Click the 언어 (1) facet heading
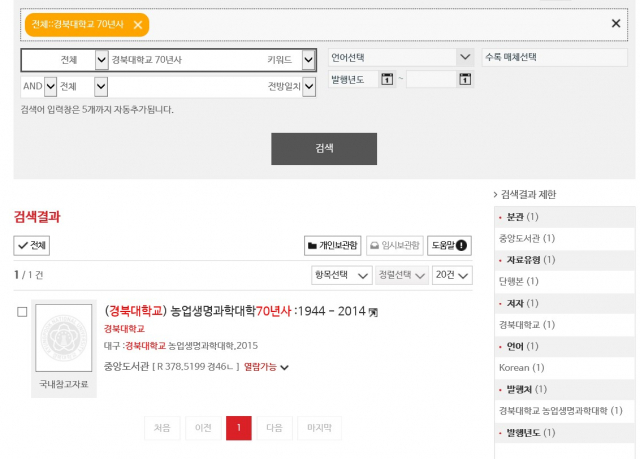The image size is (640, 459). tap(522, 346)
